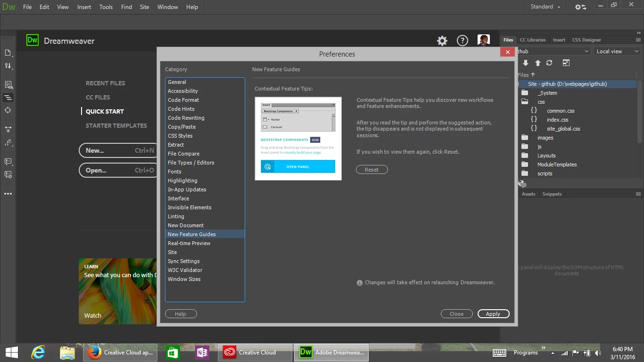
Task: Click the globe log icon below file tree
Action: coord(522,184)
